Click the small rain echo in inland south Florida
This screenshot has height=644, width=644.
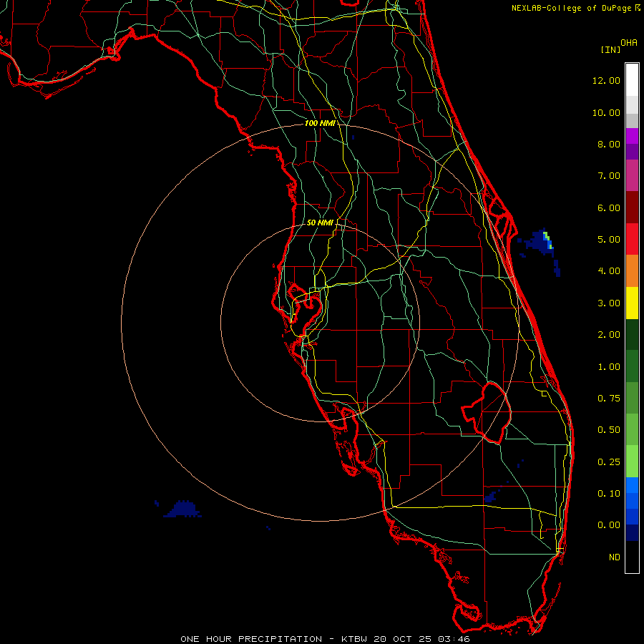click(x=490, y=498)
